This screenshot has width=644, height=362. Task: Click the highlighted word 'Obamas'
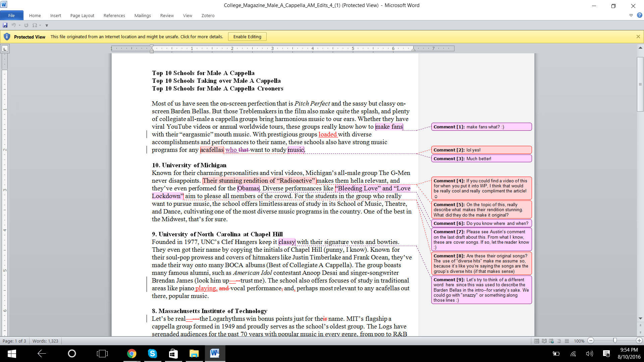pos(248,188)
